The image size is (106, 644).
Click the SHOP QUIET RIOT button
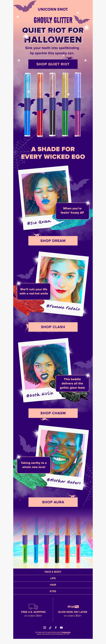coord(53,64)
